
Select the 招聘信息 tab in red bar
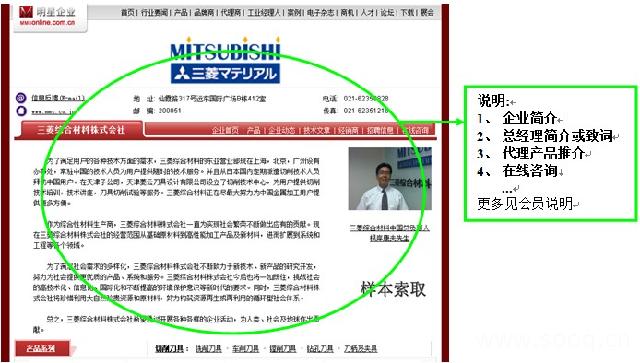[380, 130]
